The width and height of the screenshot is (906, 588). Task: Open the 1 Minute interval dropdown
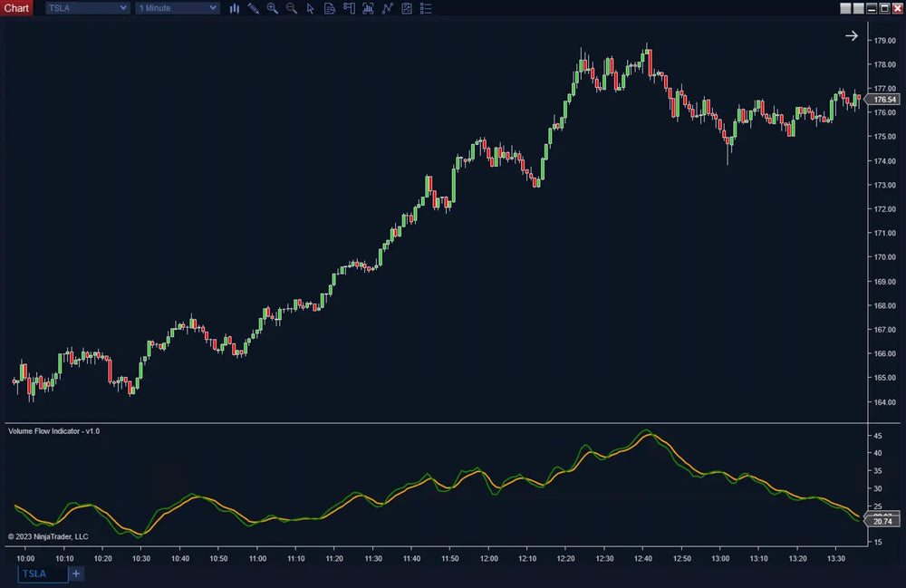[178, 8]
